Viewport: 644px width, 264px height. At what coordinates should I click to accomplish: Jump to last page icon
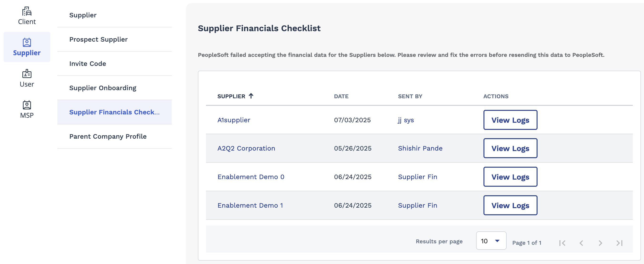tap(619, 243)
